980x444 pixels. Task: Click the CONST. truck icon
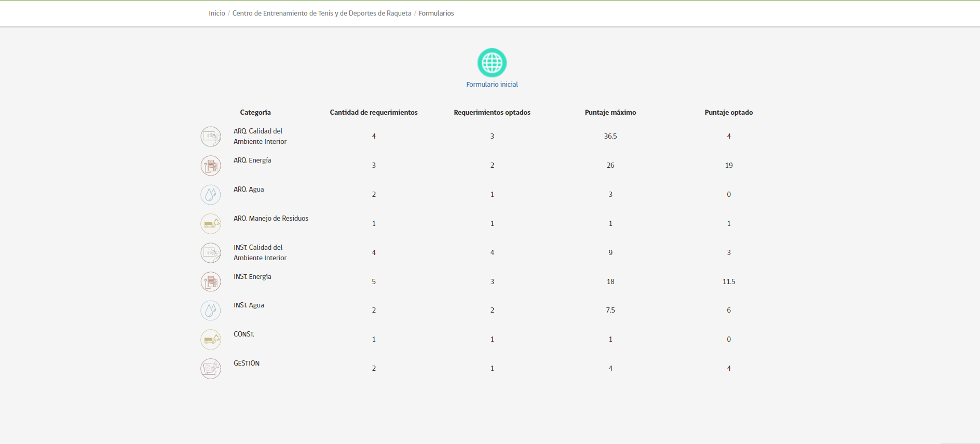211,340
